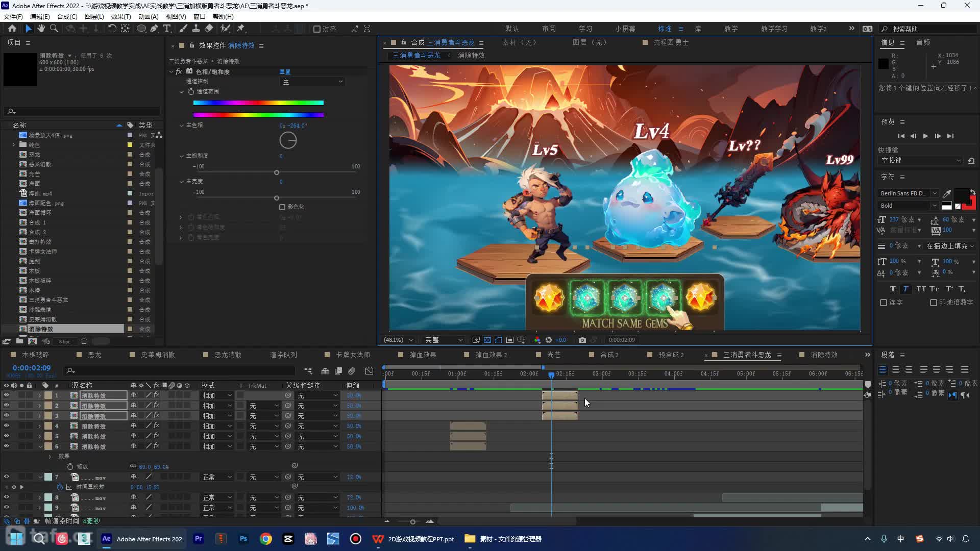Screen dimensions: 980x551
Task: Open the Composition menu
Action: pos(67,16)
